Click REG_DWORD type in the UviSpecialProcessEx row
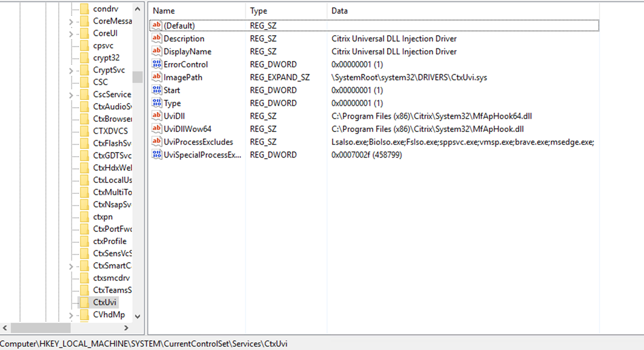 273,155
